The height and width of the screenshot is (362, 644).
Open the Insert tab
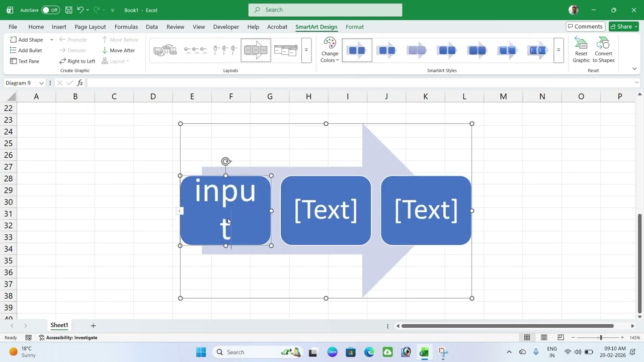coord(59,27)
